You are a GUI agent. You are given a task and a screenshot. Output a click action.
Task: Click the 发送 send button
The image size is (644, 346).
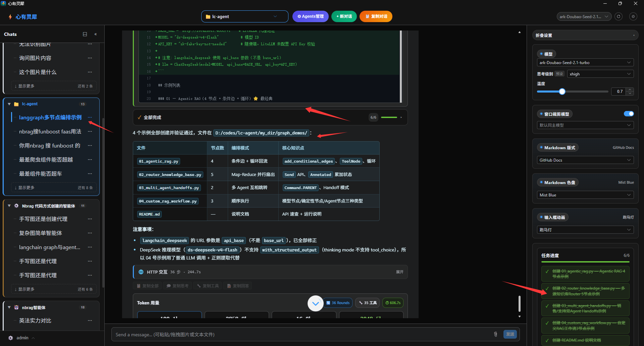pos(510,334)
